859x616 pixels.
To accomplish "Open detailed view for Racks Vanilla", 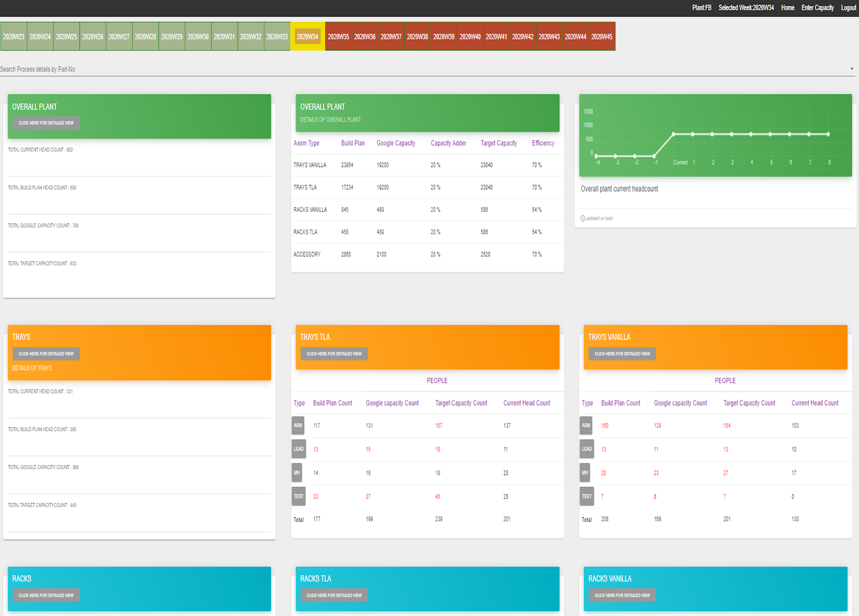I will (x=622, y=595).
